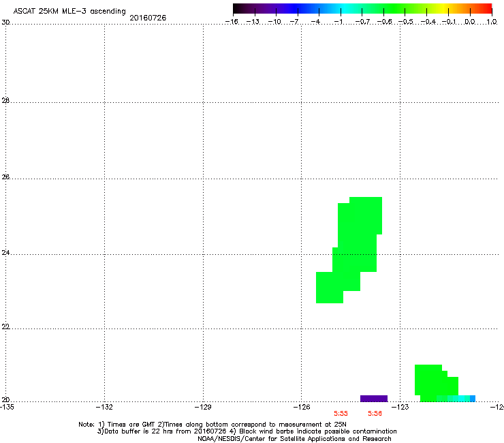Click the color scale label 0.0
Image resolution: width=504 pixels, height=443 pixels.
click(470, 22)
